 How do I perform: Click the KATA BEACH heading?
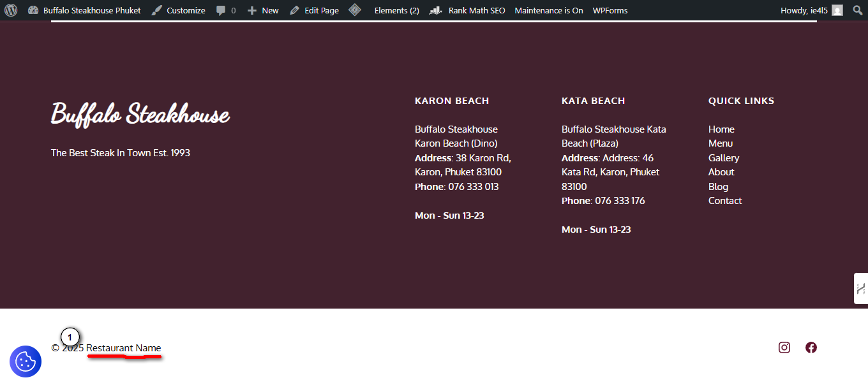[594, 101]
